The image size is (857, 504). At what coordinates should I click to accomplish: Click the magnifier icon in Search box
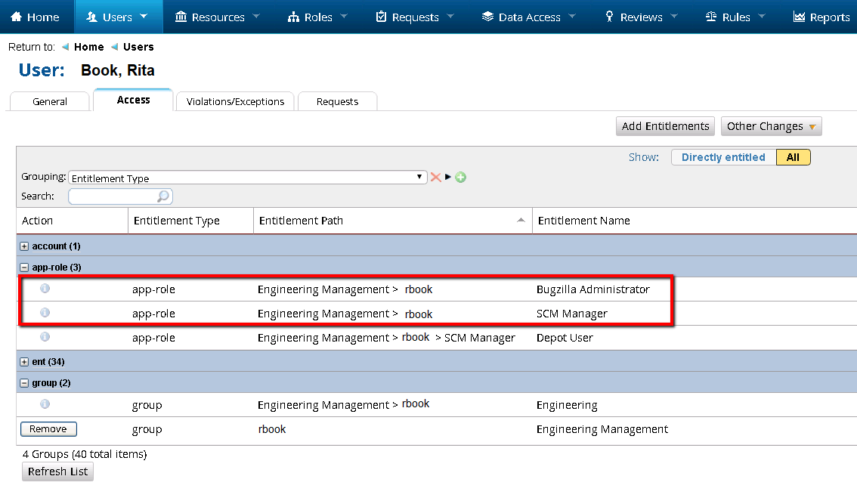coord(163,196)
